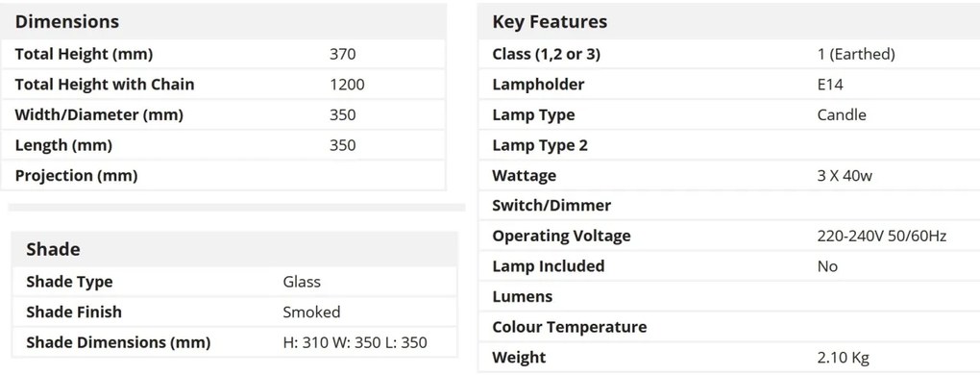Image resolution: width=980 pixels, height=375 pixels.
Task: Select the Glass shade type value
Action: tap(302, 282)
